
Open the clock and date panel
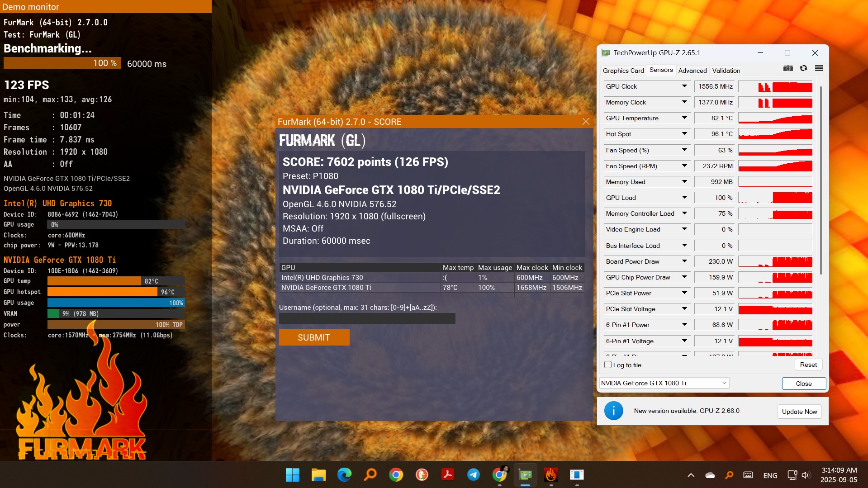(x=839, y=475)
